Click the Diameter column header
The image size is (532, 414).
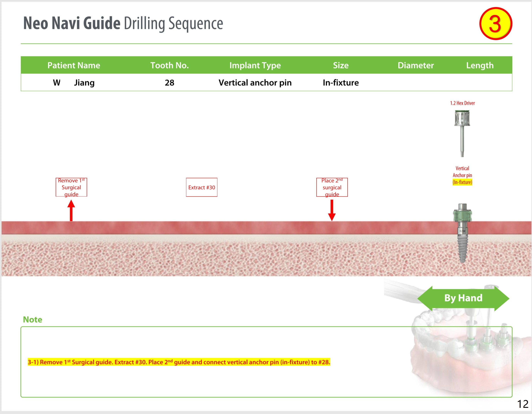pos(416,65)
